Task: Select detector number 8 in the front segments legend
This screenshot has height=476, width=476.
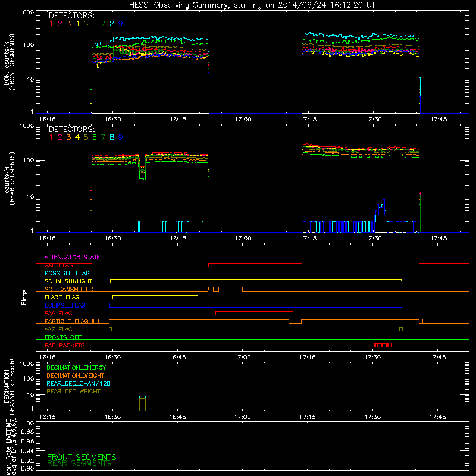Action: (x=112, y=24)
